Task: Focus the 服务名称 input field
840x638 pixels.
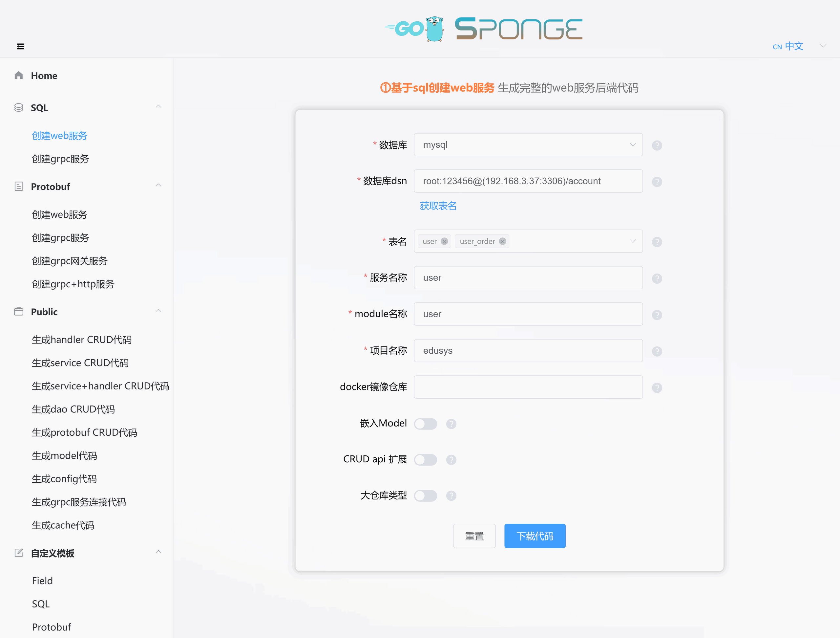Action: click(x=528, y=277)
